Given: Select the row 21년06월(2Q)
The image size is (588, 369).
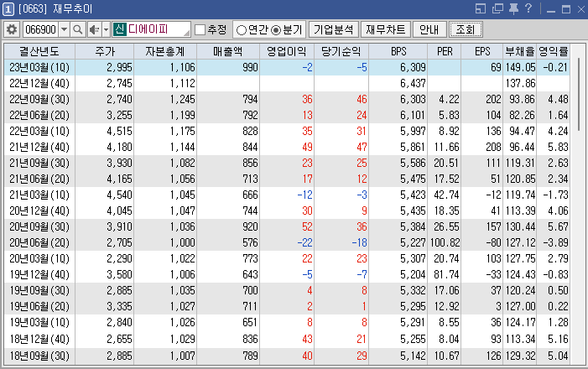Looking at the screenshot, I should click(x=287, y=179).
